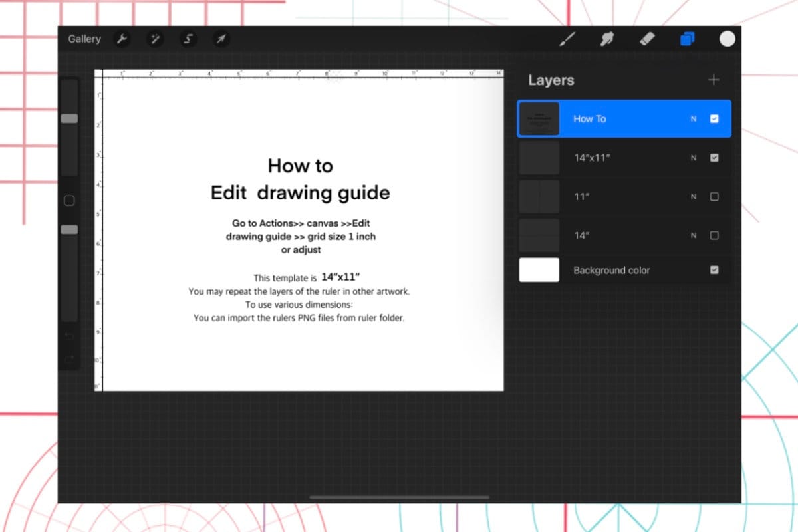The image size is (798, 532).
Task: Tap the sidebar modify square button
Action: coord(69,200)
